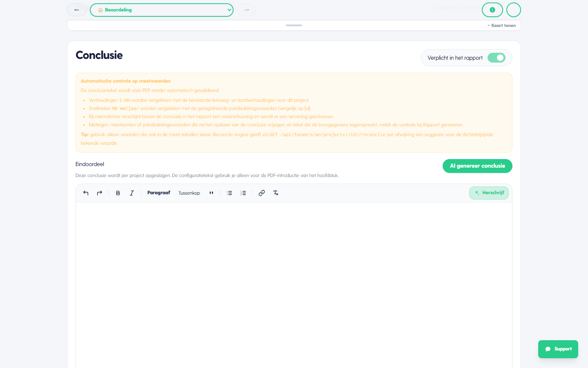This screenshot has width=588, height=368.
Task: Insert a bulleted list
Action: [229, 193]
